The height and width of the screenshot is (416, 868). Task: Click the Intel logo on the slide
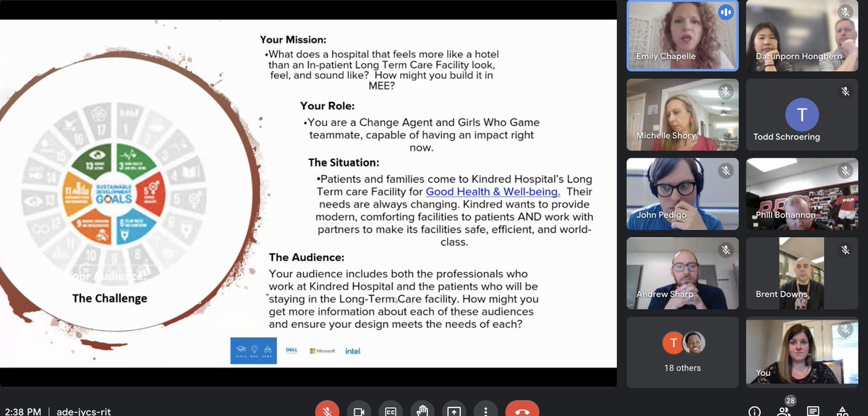(x=353, y=351)
